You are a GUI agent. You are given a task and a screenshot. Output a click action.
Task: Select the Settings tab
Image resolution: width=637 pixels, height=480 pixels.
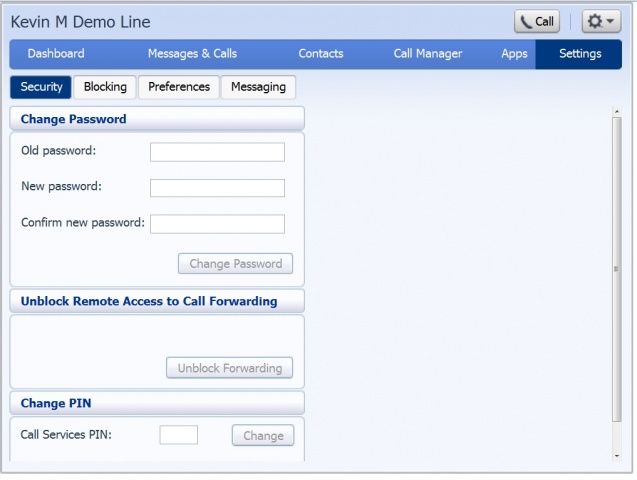coord(579,54)
